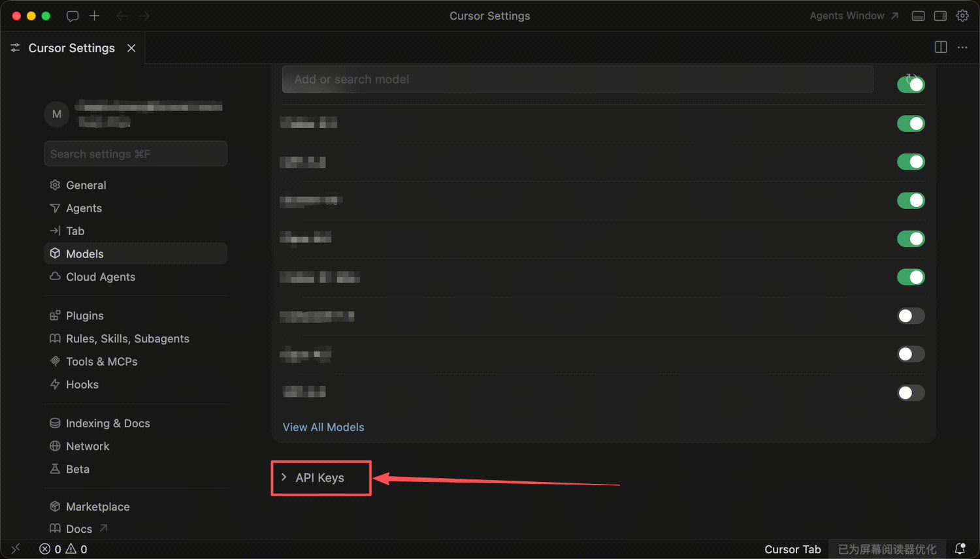The height and width of the screenshot is (559, 980).
Task: Click the Add or search model field
Action: [x=578, y=79]
